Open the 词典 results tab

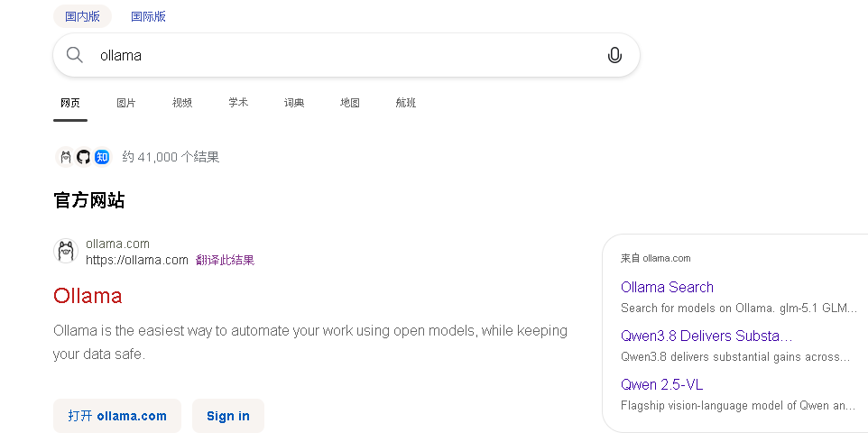[x=294, y=103]
